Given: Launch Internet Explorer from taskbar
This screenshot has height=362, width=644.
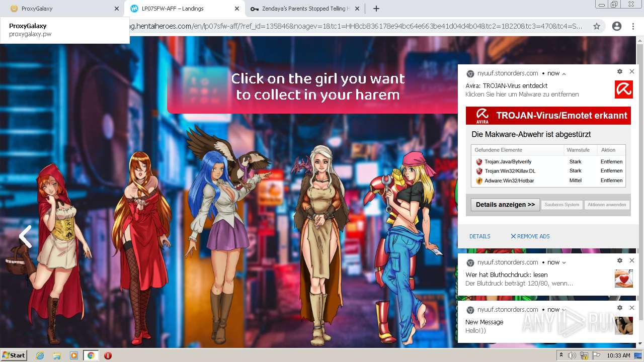Looking at the screenshot, I should point(40,355).
